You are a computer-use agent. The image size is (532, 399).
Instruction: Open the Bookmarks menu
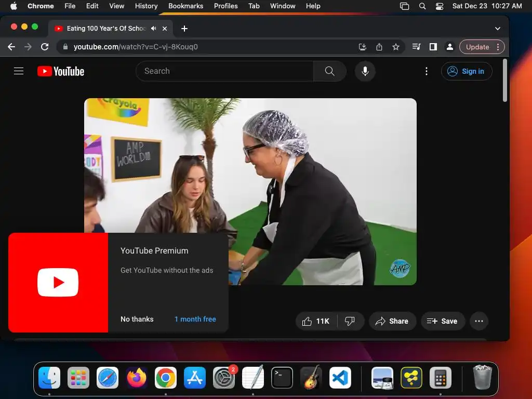coord(185,6)
